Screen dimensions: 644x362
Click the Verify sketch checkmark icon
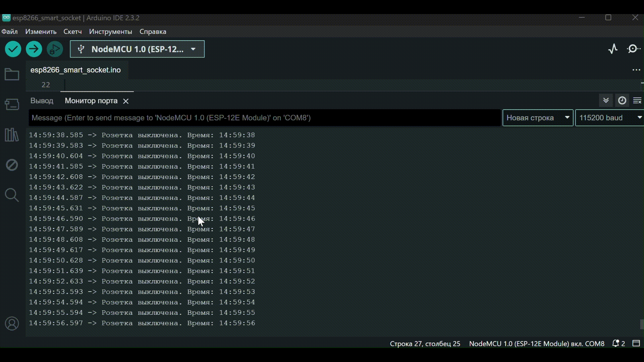(13, 49)
